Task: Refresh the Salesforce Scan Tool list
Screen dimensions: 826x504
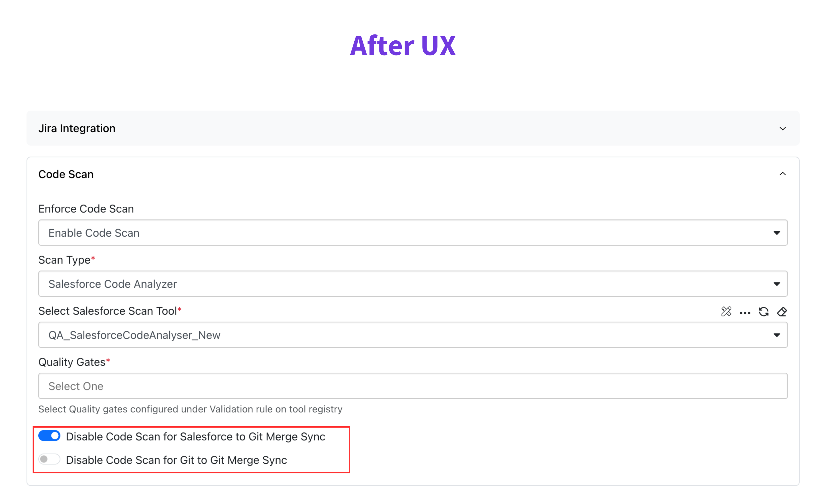Action: click(764, 312)
